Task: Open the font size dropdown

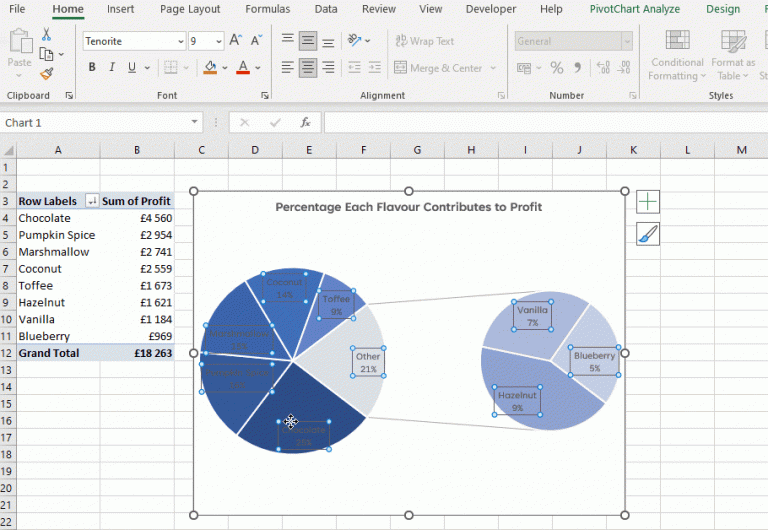Action: 218,41
